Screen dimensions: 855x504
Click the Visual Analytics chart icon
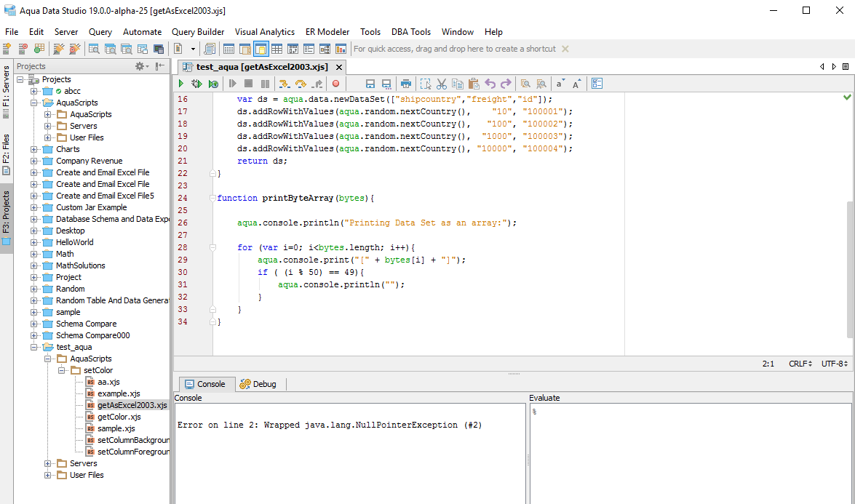[341, 49]
